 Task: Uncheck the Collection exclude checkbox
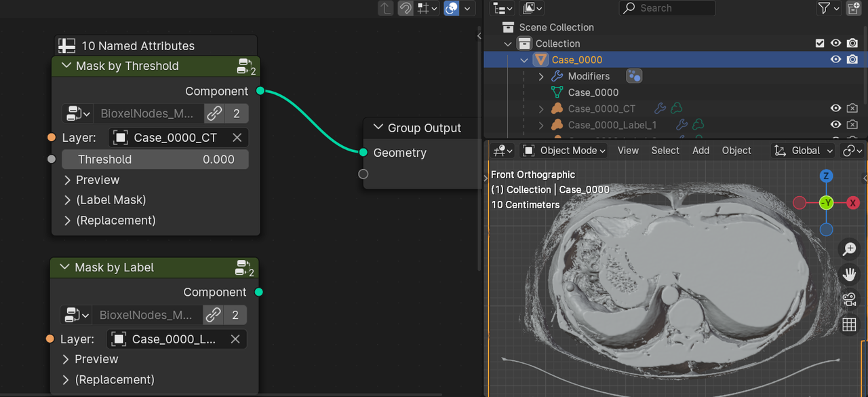[820, 43]
